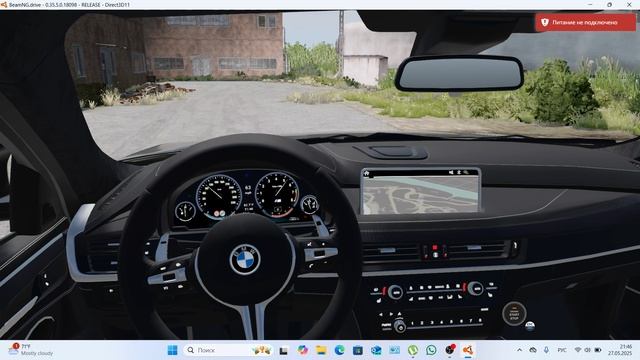Open the dark round app with red badge
This screenshot has width=640, height=360.
coord(450,350)
